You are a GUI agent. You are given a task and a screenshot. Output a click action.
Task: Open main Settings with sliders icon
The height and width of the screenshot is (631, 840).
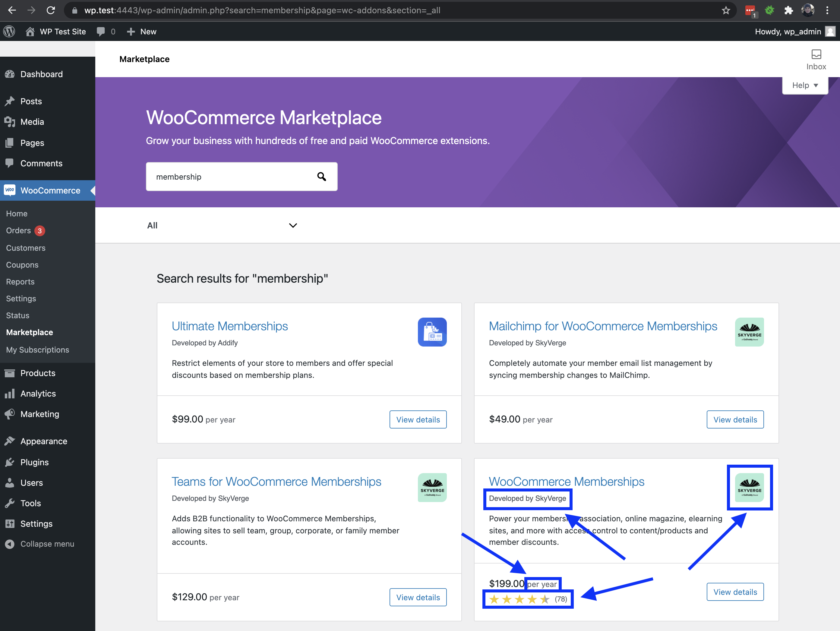[47, 524]
